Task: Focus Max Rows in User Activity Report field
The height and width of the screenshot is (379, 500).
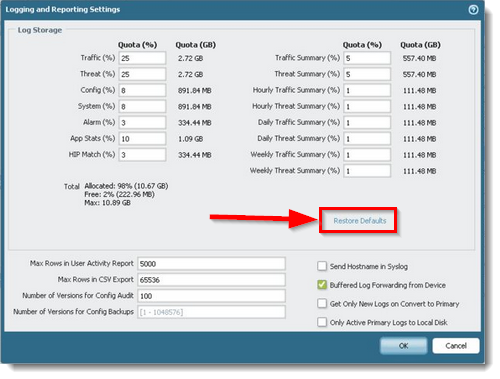Action: click(x=211, y=264)
